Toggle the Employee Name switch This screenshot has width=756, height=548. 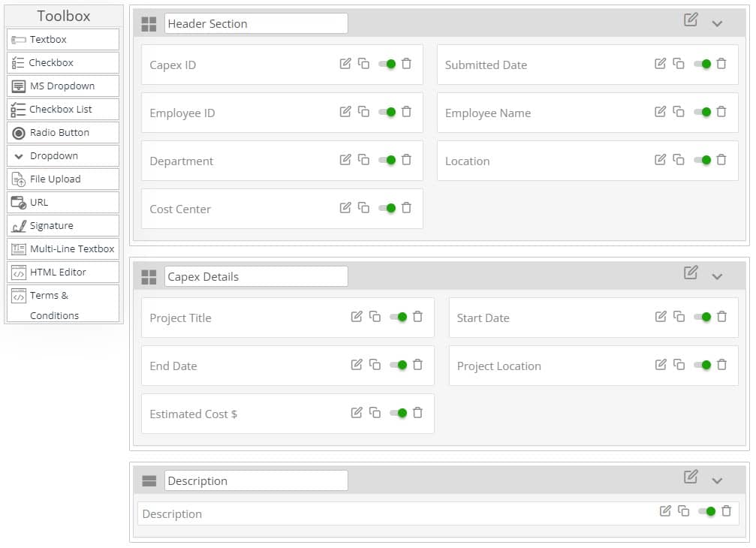pyautogui.click(x=702, y=112)
